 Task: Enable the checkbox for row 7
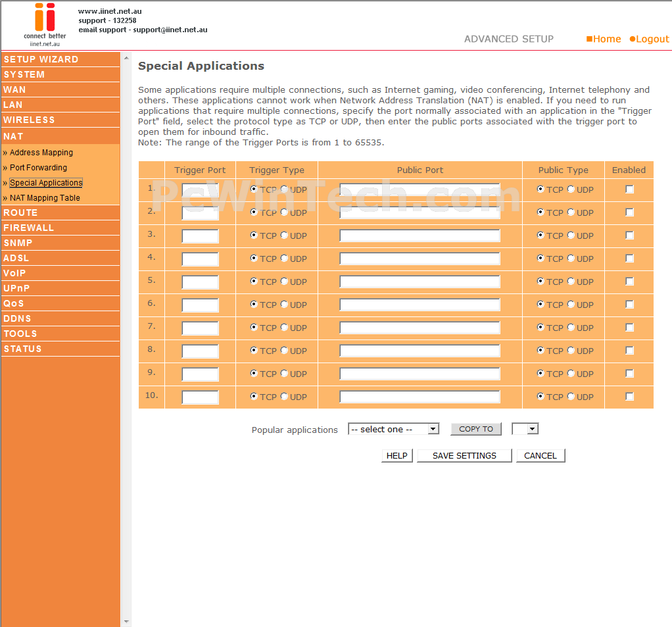[629, 327]
